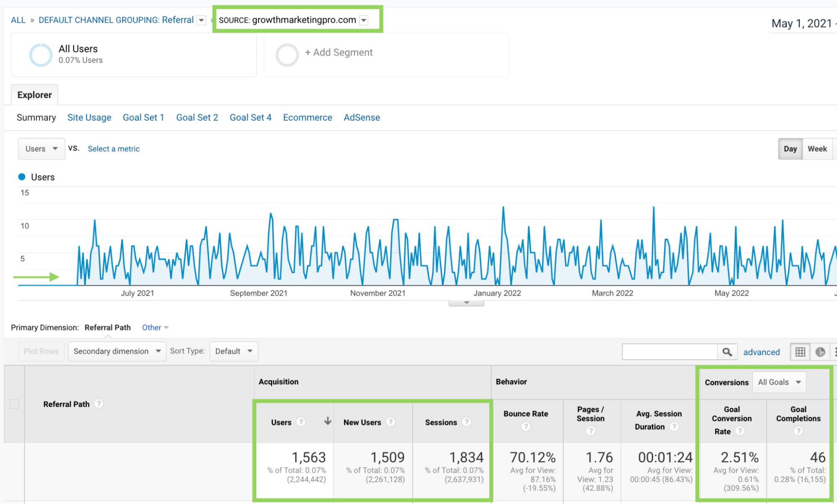Viewport: 837px width, 504px height.
Task: Switch to pie chart view icon
Action: click(820, 352)
